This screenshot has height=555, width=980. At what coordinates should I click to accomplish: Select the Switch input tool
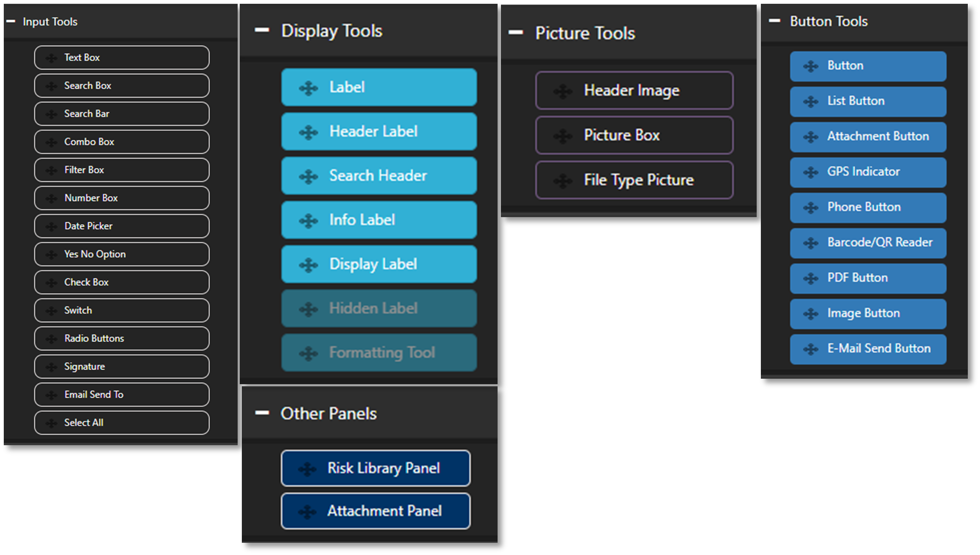[x=122, y=311]
